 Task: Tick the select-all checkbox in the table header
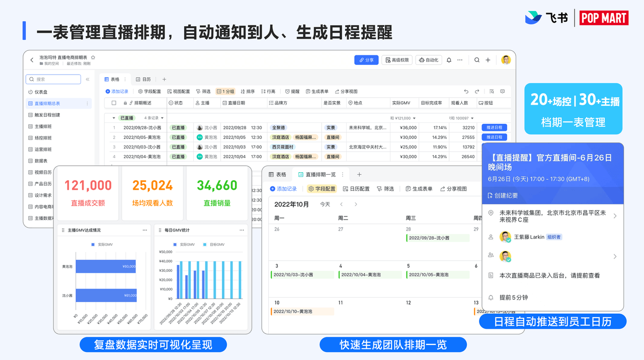113,103
